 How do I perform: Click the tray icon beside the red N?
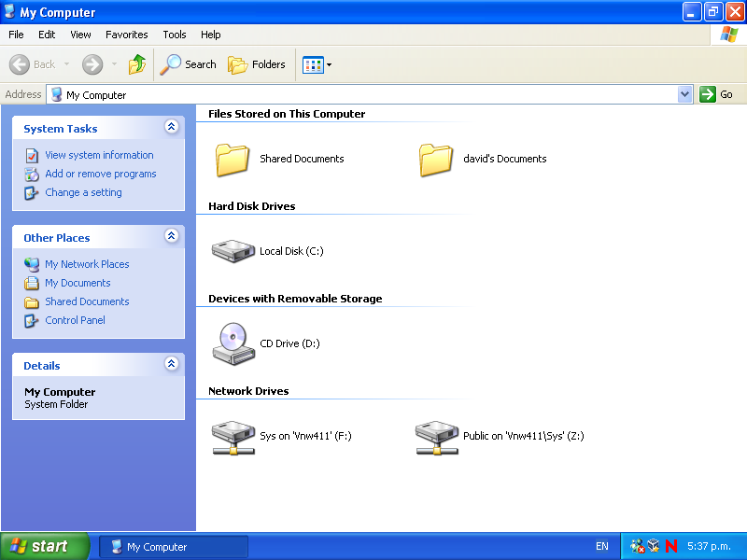point(655,546)
